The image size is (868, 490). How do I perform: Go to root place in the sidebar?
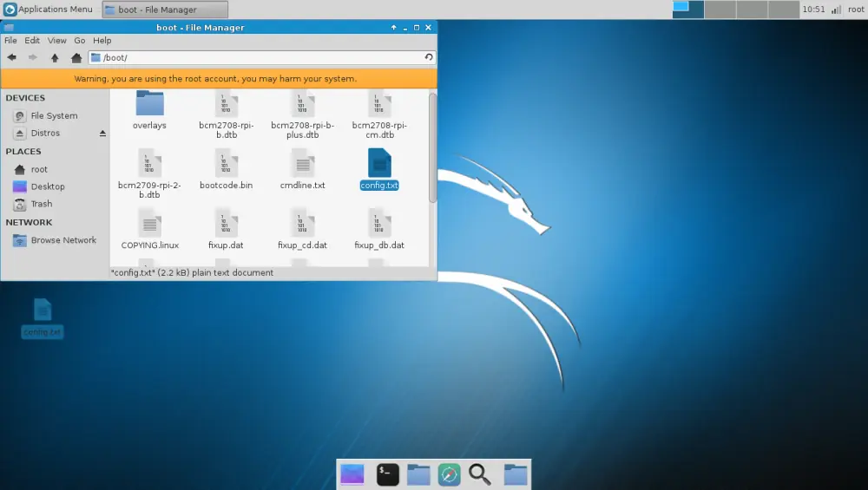click(39, 169)
